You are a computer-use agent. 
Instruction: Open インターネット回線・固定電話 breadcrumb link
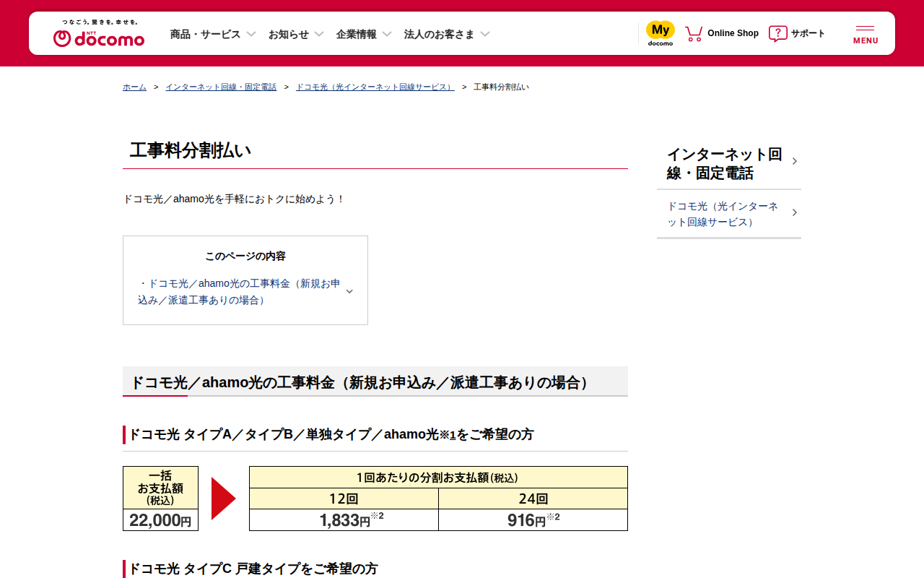point(221,87)
